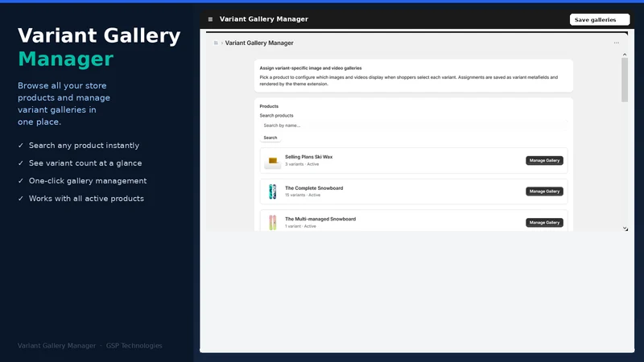Click the 'Search any product instantly' bullet

pyautogui.click(x=84, y=146)
